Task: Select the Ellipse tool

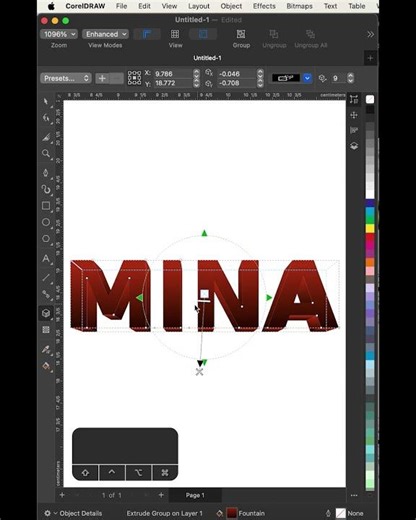Action: (x=46, y=222)
